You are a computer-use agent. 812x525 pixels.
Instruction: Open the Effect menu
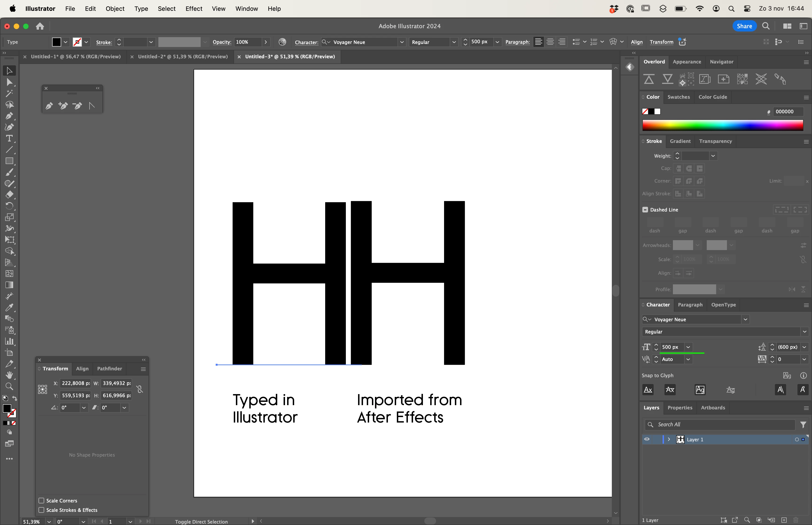(x=194, y=8)
